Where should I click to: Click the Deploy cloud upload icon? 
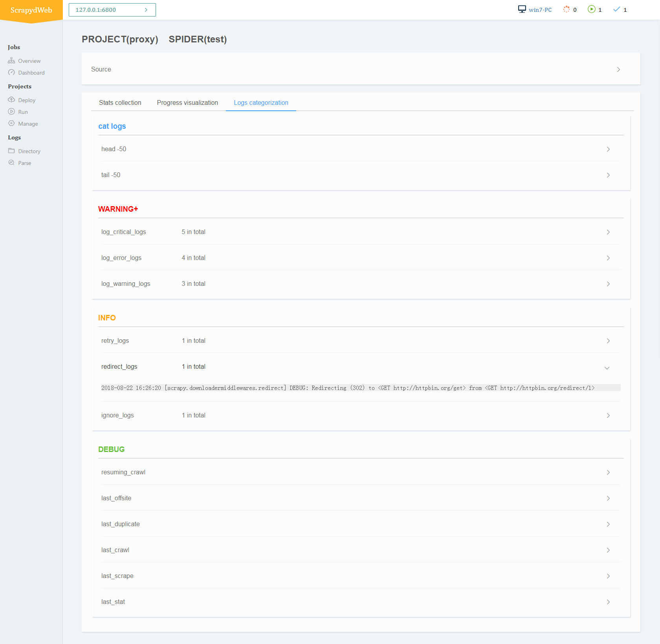(11, 100)
